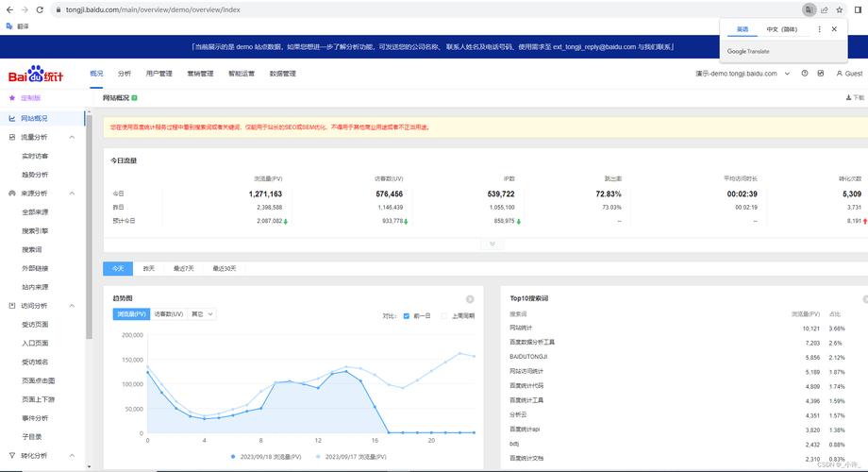Click the 流量分析 section icon

pos(12,138)
